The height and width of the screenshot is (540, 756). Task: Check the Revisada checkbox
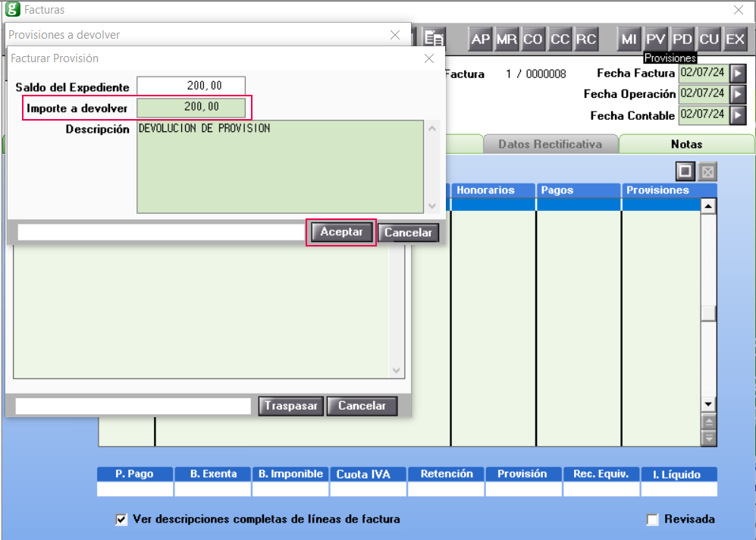point(652,520)
